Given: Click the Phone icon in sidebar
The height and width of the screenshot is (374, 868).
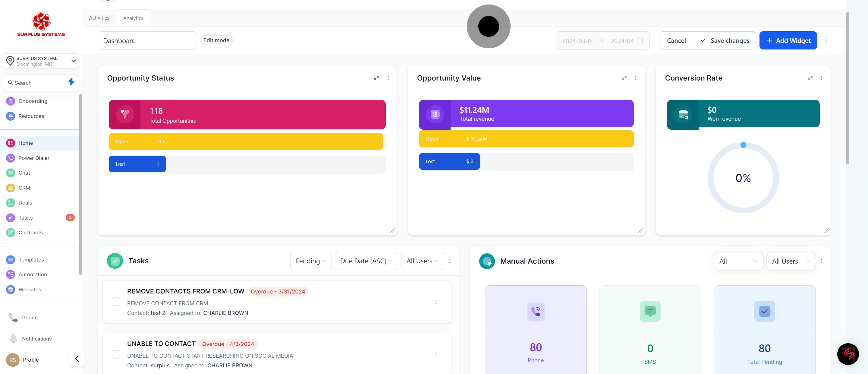Looking at the screenshot, I should [x=13, y=317].
